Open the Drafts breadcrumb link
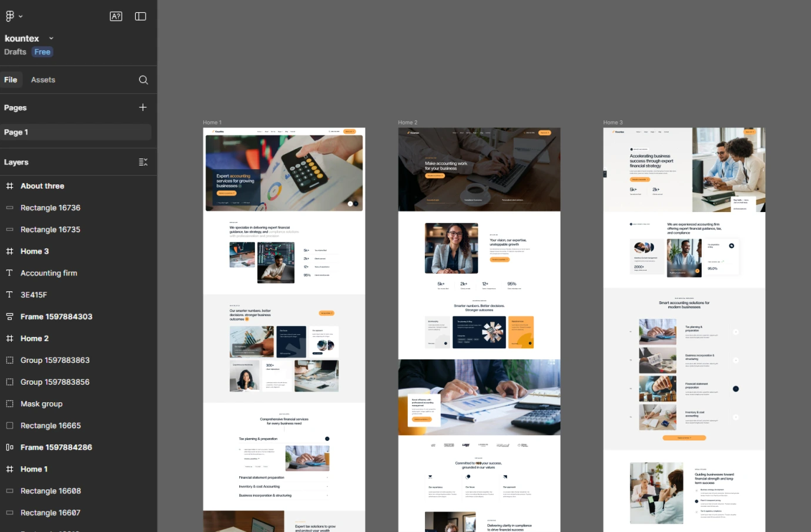The height and width of the screenshot is (532, 811). coord(15,52)
